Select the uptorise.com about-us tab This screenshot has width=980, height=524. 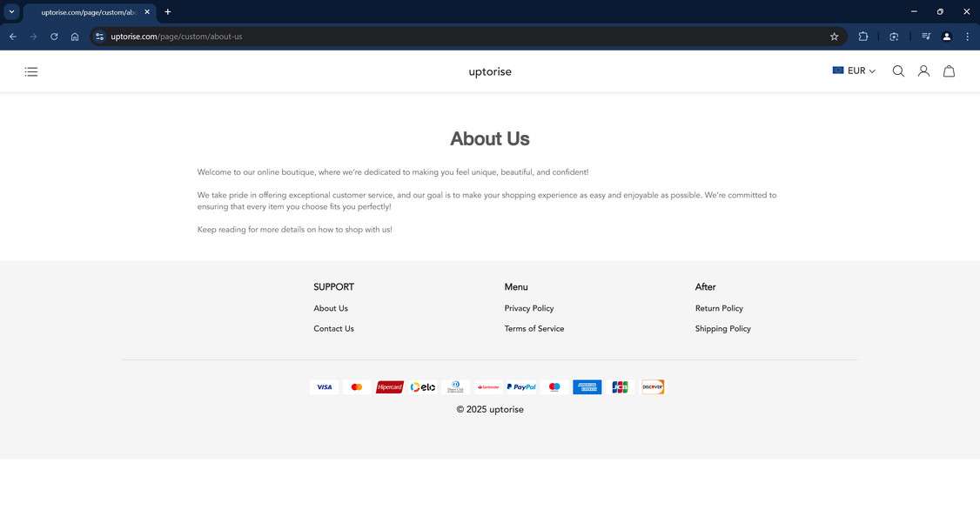90,12
